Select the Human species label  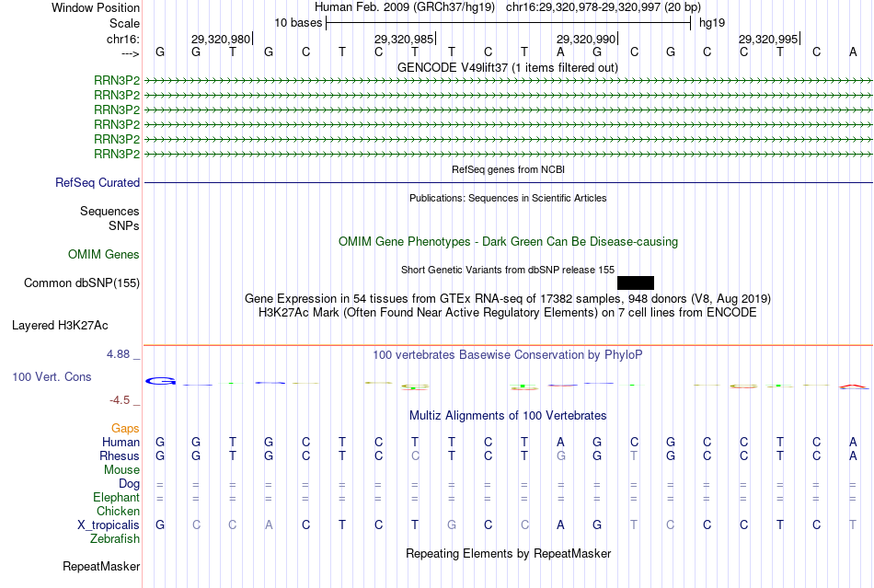pos(121,442)
